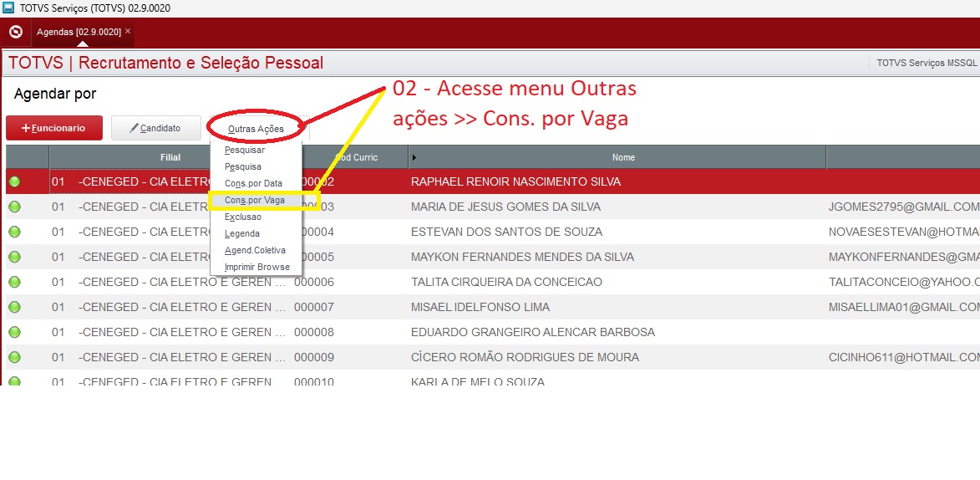Click the Funcionario button
Viewport: 980px width, 480px height.
(54, 128)
